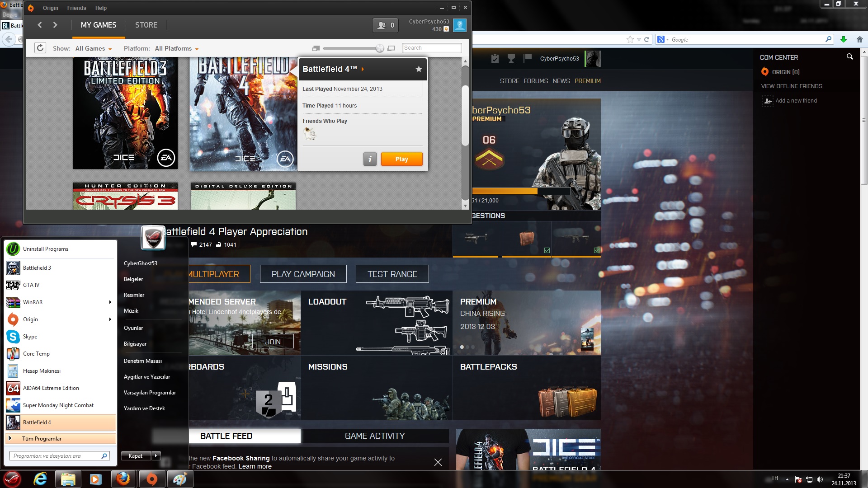868x488 pixels.
Task: Open the CyberPsycho53 avatar in Origin
Action: [x=460, y=25]
